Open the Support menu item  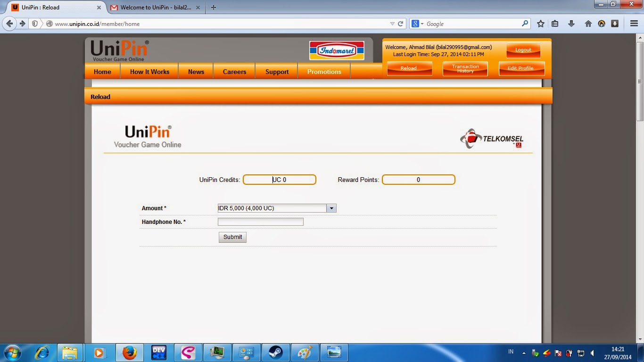[x=277, y=72]
